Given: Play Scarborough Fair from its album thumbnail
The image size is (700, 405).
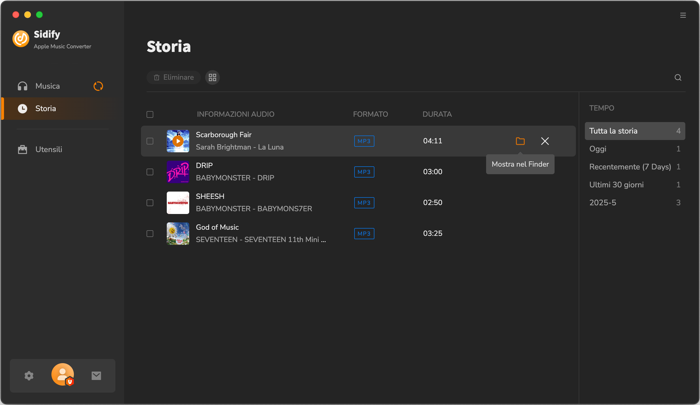Looking at the screenshot, I should click(178, 141).
